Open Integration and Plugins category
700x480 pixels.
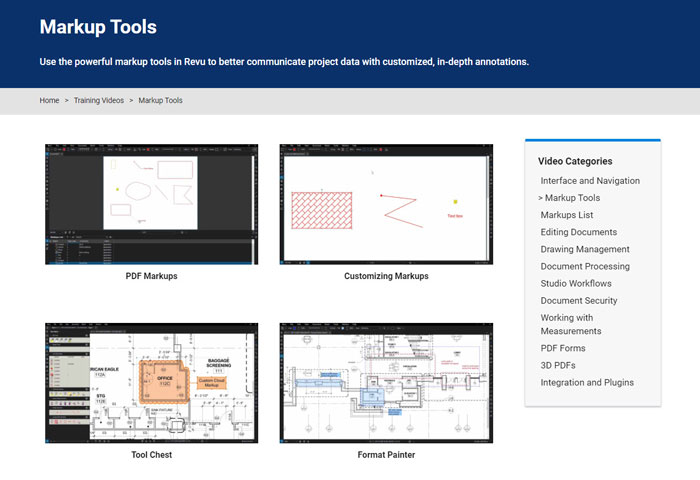[587, 382]
